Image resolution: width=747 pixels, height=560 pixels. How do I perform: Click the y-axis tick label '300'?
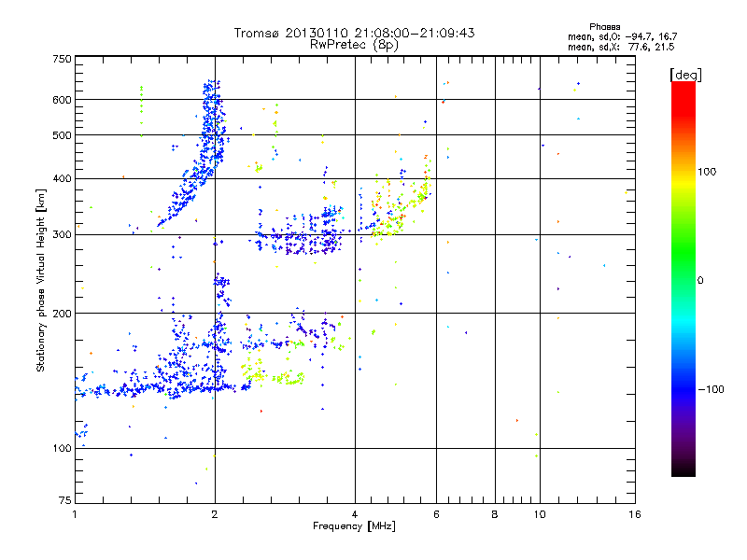63,235
